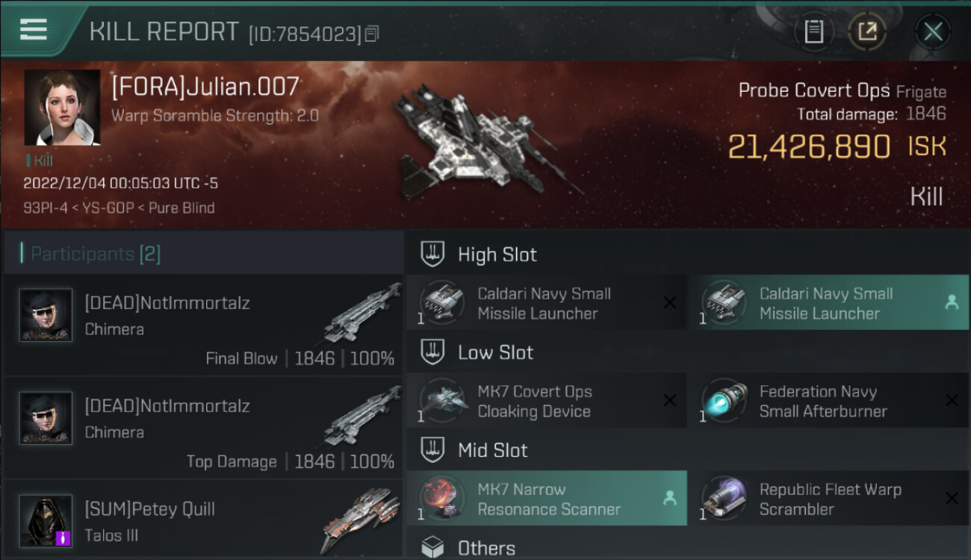Open Julian.007 victim portrait
Screen dimensions: 971x560
click(62, 108)
